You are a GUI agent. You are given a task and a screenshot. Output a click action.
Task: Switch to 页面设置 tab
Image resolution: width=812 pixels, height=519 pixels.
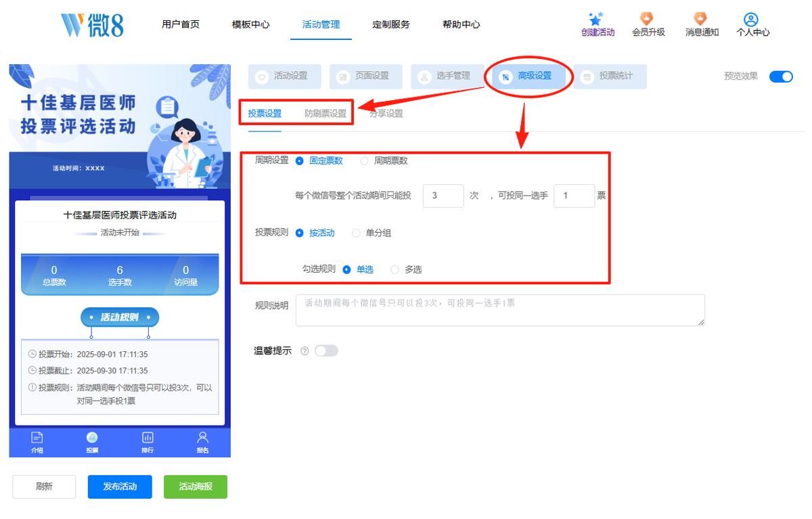pos(366,76)
